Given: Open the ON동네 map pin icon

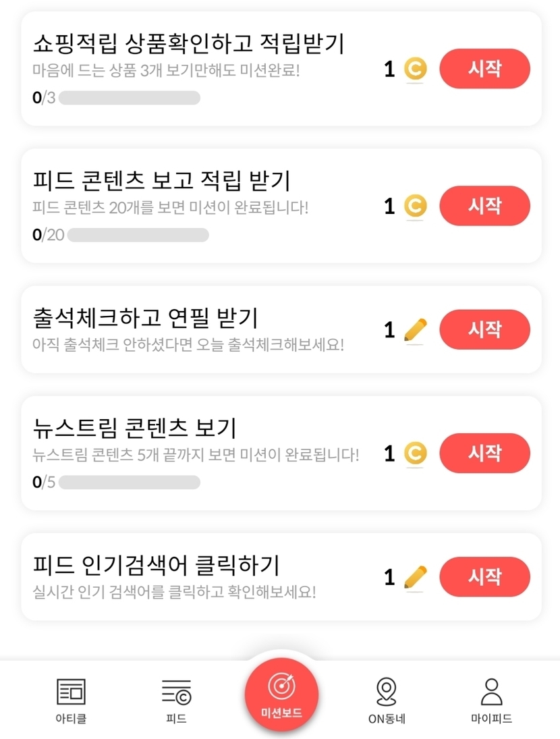Looking at the screenshot, I should (x=386, y=692).
